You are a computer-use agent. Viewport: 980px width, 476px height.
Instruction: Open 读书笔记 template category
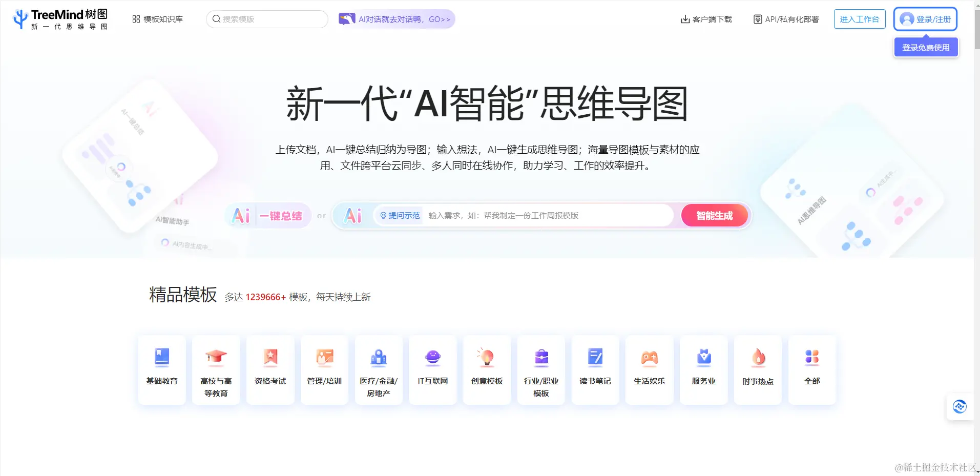[595, 369]
